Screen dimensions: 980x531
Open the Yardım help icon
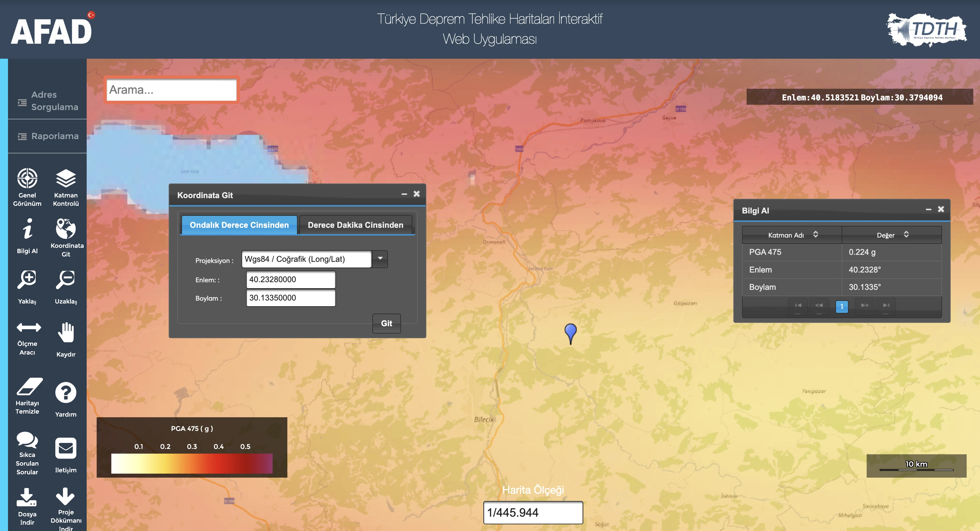coord(66,399)
